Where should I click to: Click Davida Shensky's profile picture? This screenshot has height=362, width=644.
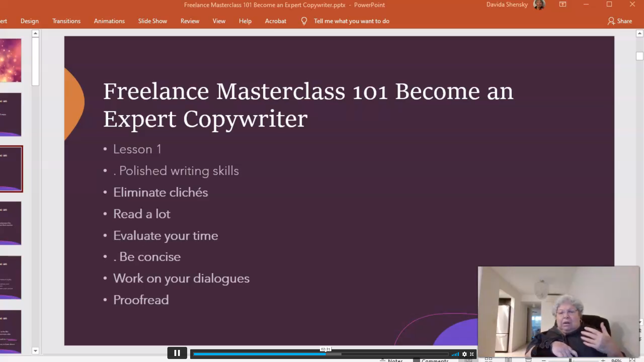[539, 5]
